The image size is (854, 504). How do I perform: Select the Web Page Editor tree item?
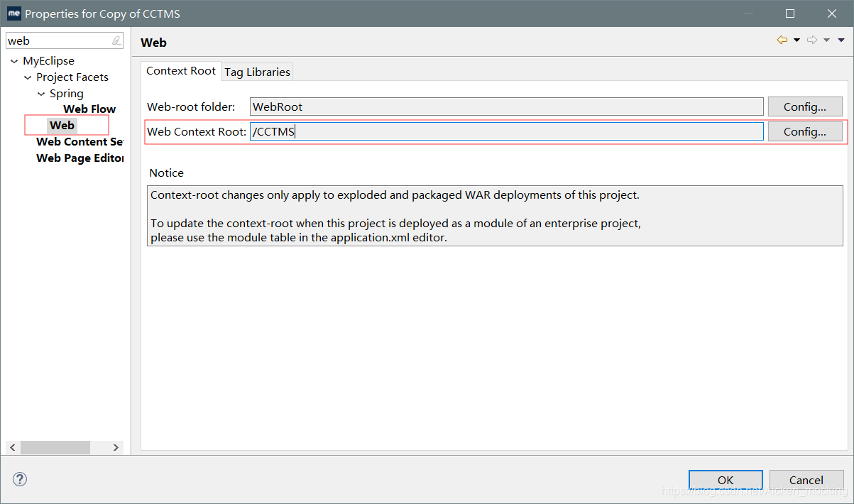click(80, 158)
